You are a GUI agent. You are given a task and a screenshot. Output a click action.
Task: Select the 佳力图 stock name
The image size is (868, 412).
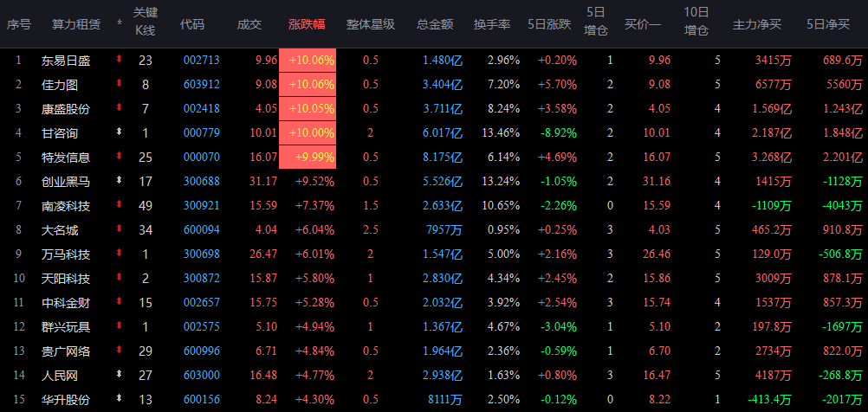point(59,85)
